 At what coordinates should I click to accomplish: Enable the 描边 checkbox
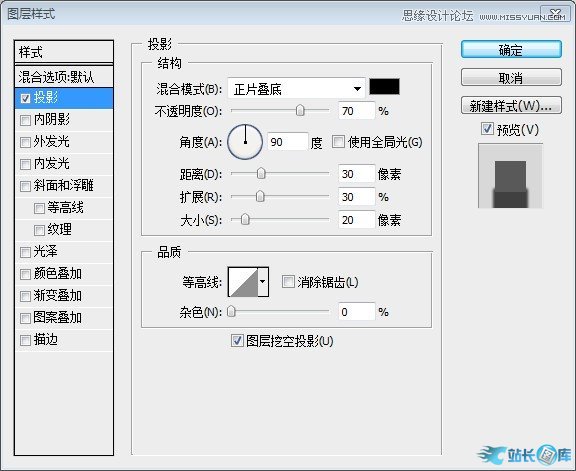click(x=25, y=340)
